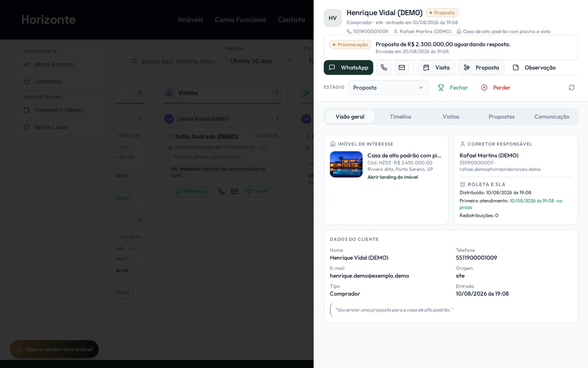Click 'Quero vender meu imóvel' floating button
Image resolution: width=588 pixels, height=368 pixels.
click(x=54, y=349)
